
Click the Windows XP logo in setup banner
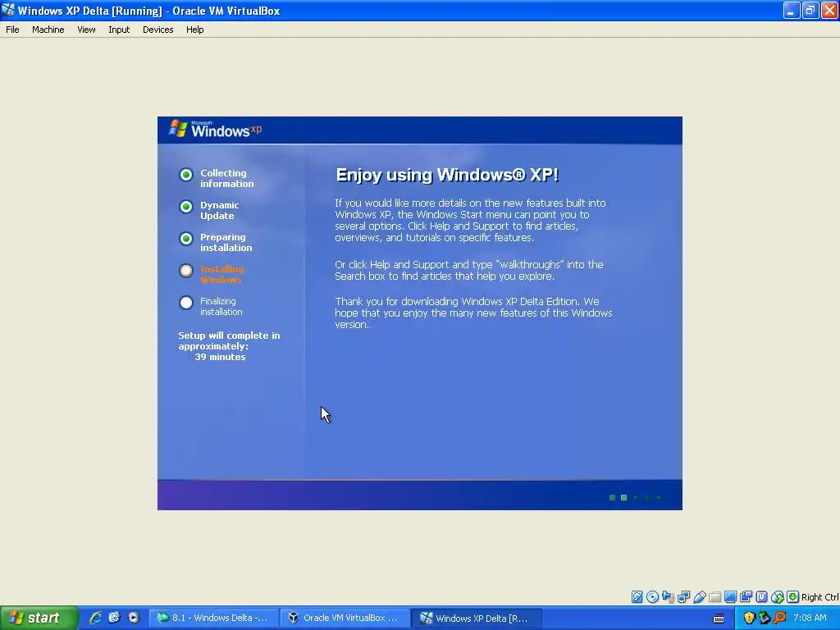pos(216,129)
